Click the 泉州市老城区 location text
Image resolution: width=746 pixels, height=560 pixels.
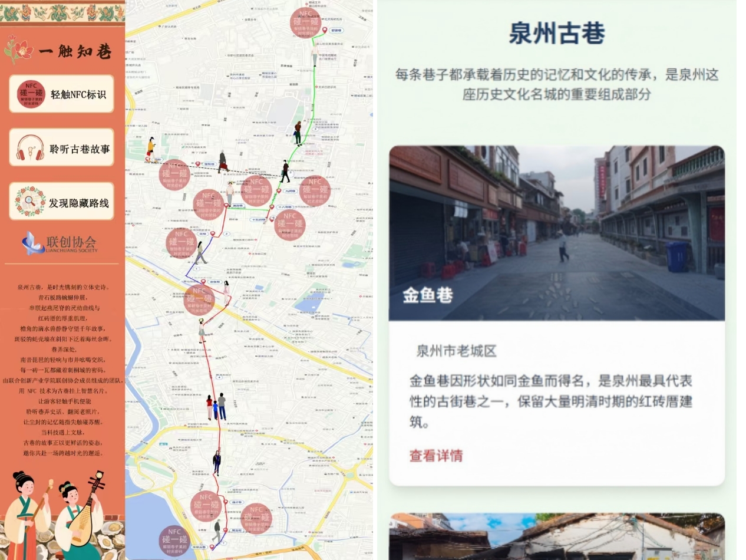tap(456, 351)
